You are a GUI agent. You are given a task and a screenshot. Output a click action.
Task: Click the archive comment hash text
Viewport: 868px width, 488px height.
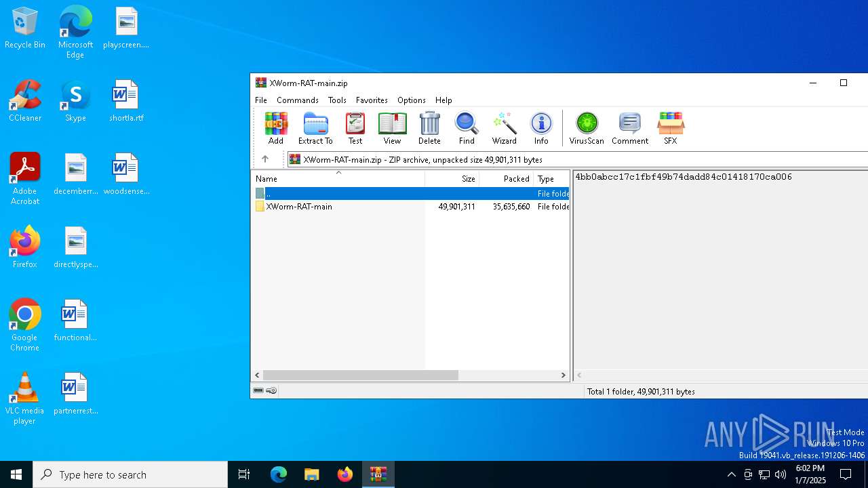[x=684, y=177]
